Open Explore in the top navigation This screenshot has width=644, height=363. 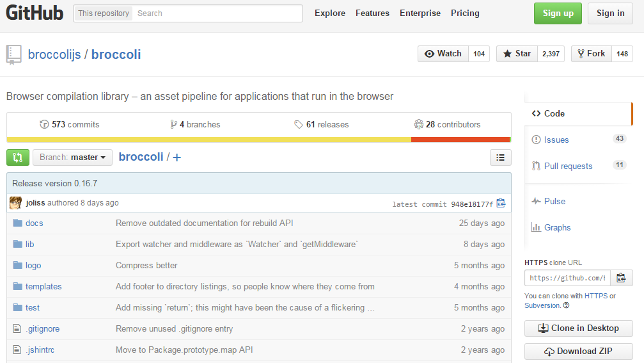point(330,13)
